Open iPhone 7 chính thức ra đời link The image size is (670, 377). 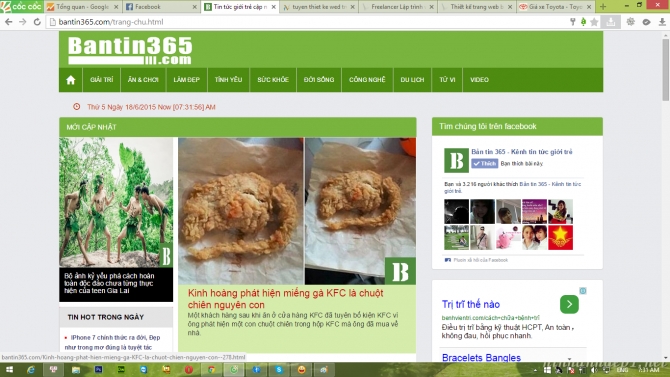tap(112, 342)
